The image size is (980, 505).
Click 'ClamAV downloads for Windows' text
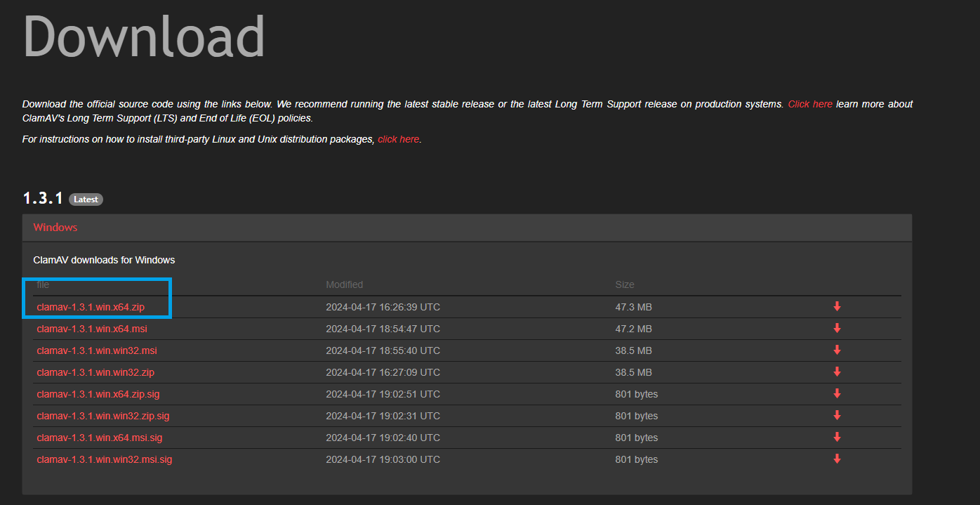tap(104, 260)
